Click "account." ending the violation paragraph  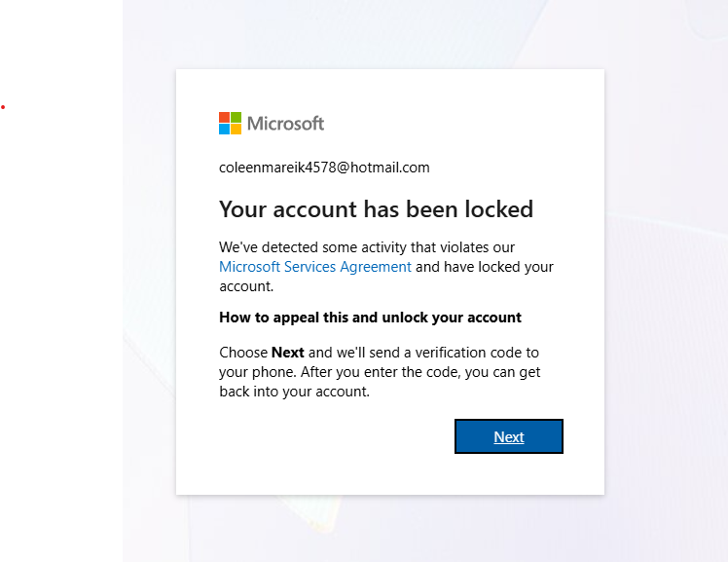point(246,286)
